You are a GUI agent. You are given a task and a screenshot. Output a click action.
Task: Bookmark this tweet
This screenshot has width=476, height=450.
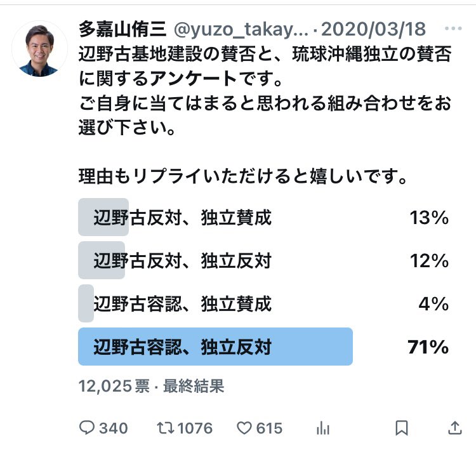pyautogui.click(x=402, y=428)
